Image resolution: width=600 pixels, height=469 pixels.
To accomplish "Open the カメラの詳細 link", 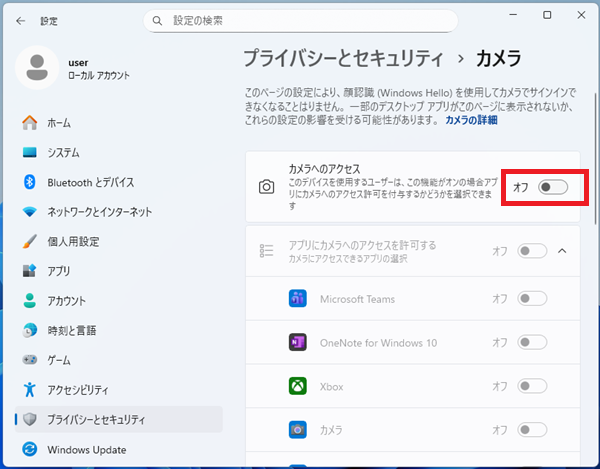I will [x=471, y=120].
